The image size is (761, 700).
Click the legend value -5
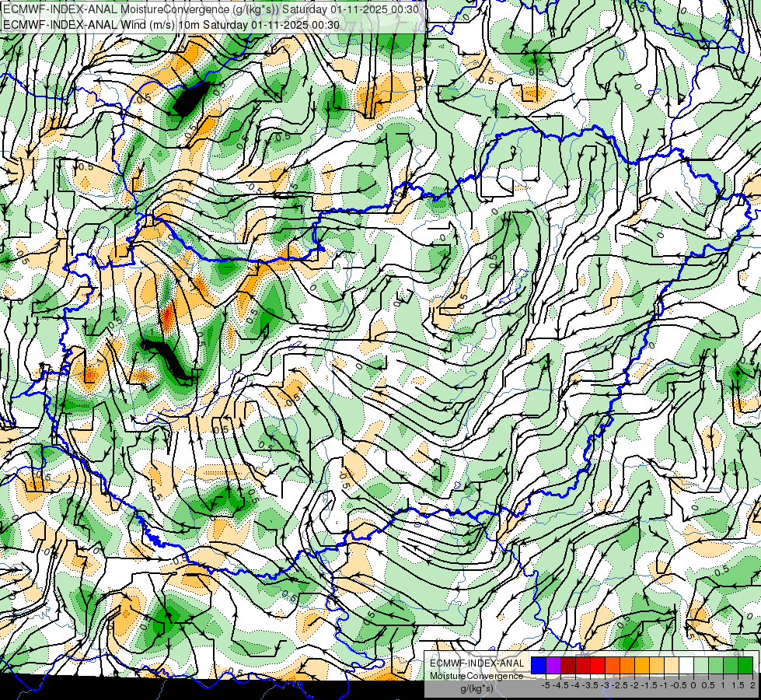coord(546,685)
